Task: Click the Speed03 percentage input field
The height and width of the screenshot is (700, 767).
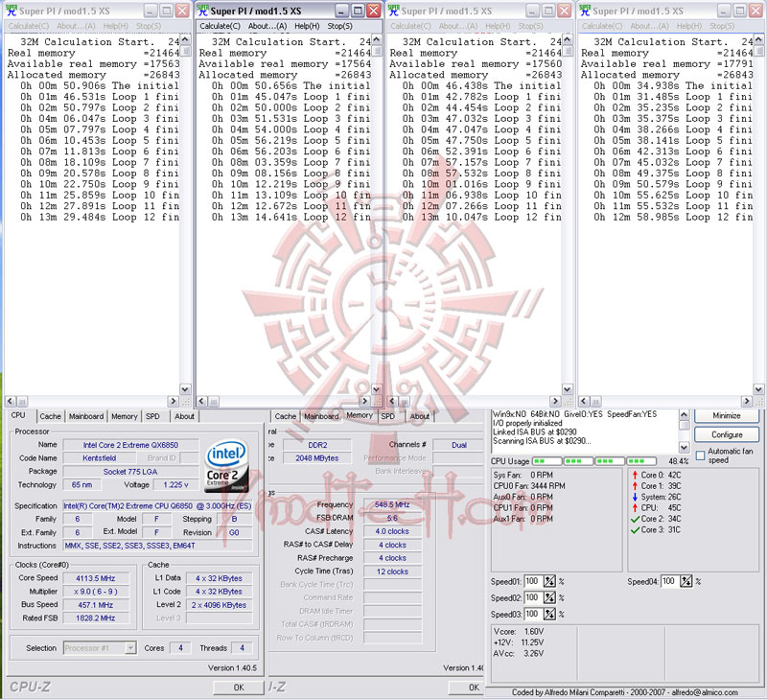Action: 534,614
